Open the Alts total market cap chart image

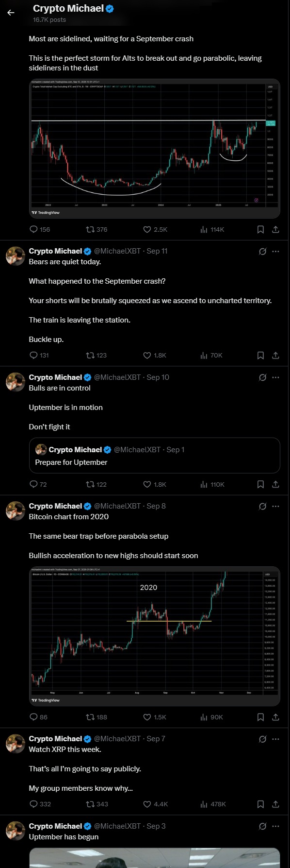point(154,149)
